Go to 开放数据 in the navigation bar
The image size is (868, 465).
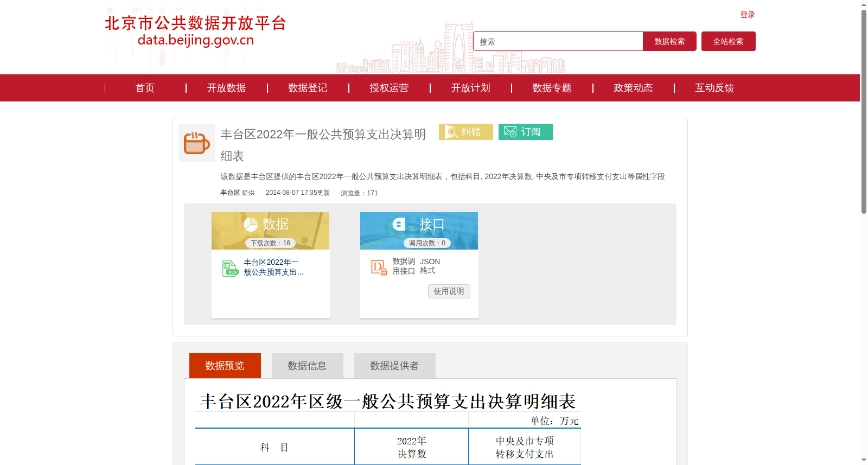tap(226, 88)
